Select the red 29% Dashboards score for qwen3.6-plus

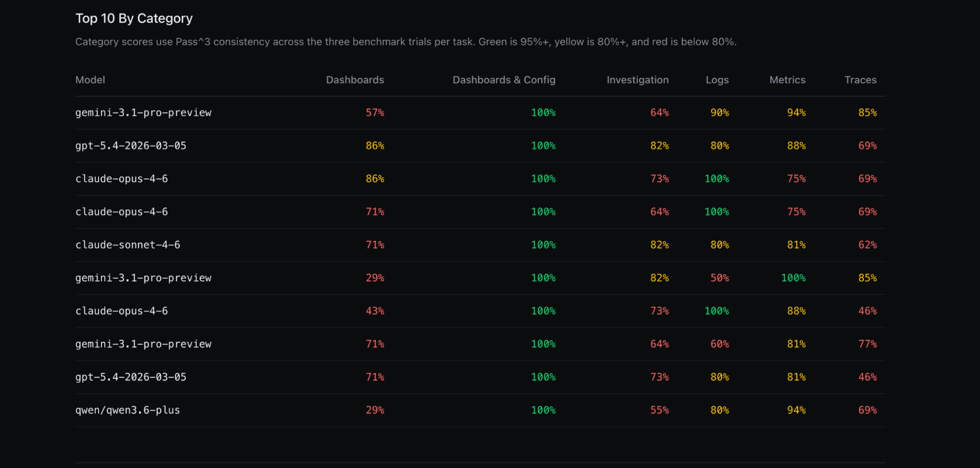pos(375,410)
